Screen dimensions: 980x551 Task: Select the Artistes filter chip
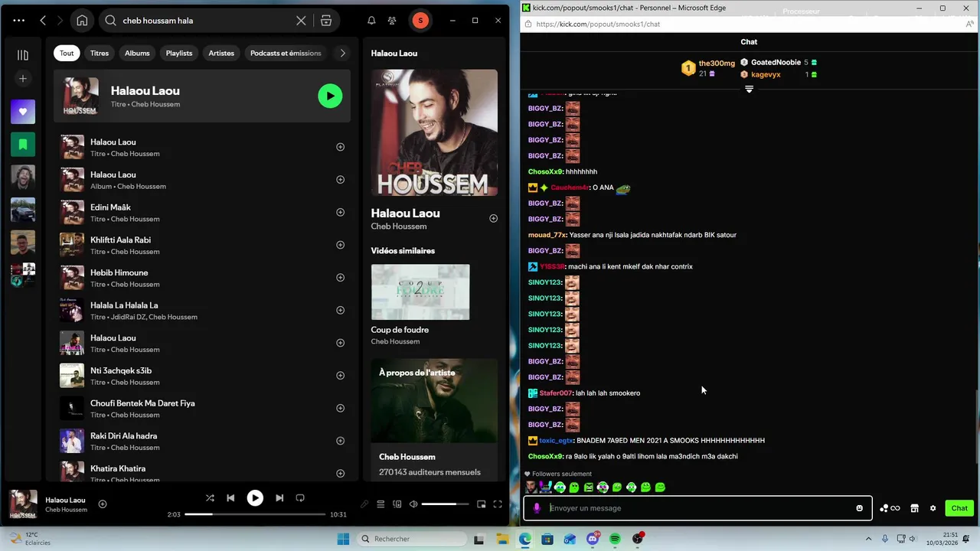click(221, 53)
